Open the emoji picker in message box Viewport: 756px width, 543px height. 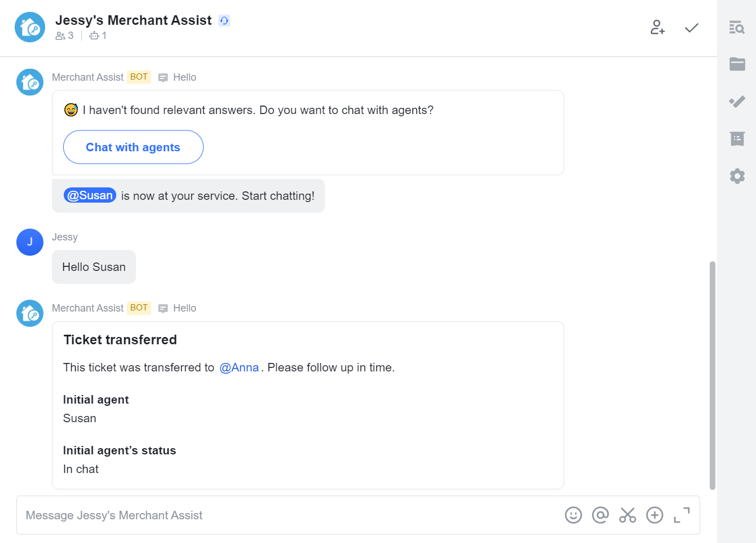(x=573, y=515)
